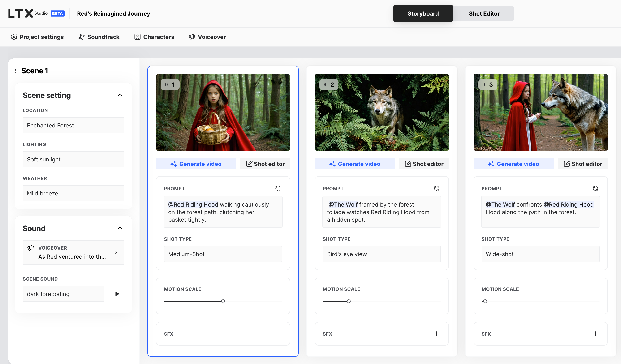Screen dimensions: 621x364
Task: Click the Soft sunlight lighting field
Action: point(73,160)
